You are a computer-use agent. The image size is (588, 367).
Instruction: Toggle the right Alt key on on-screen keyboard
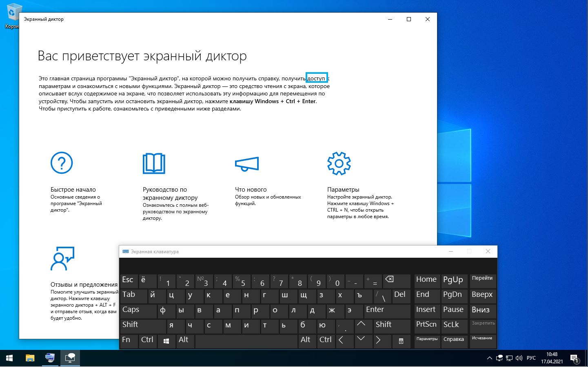[307, 341]
